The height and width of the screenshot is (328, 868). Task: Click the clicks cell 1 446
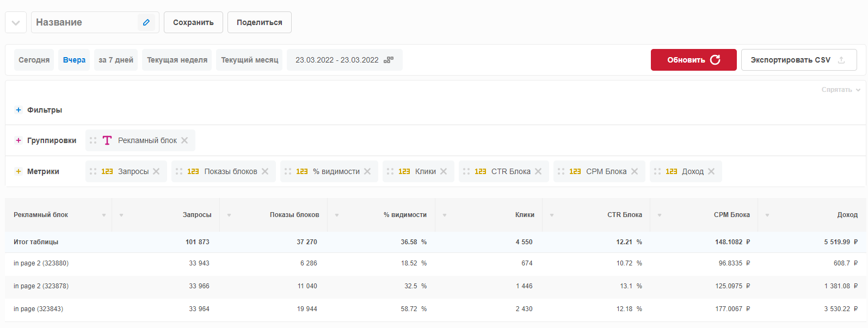tap(524, 286)
